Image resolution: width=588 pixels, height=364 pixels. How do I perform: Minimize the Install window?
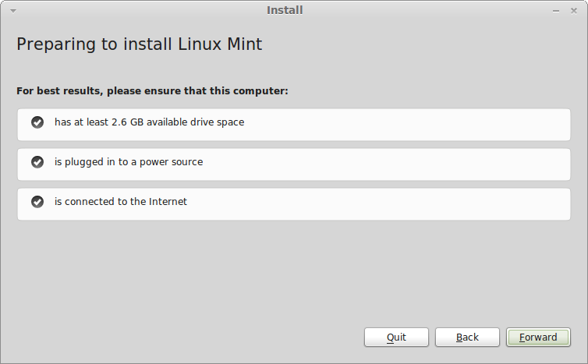click(x=556, y=11)
